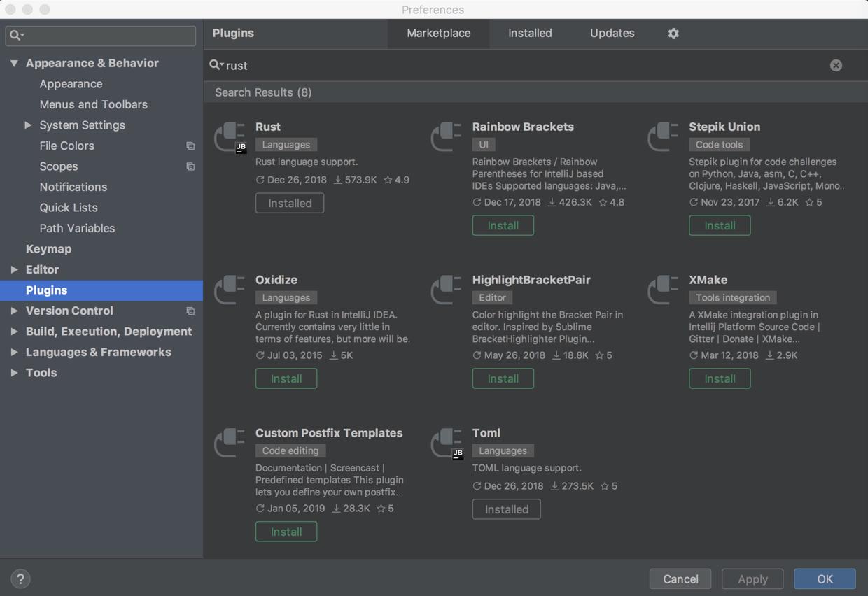
Task: Click the Rust plugin icon with JB badge
Action: (230, 136)
